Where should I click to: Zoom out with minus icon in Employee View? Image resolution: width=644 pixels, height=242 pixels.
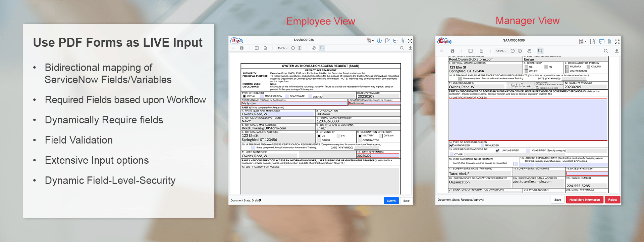[x=293, y=48]
